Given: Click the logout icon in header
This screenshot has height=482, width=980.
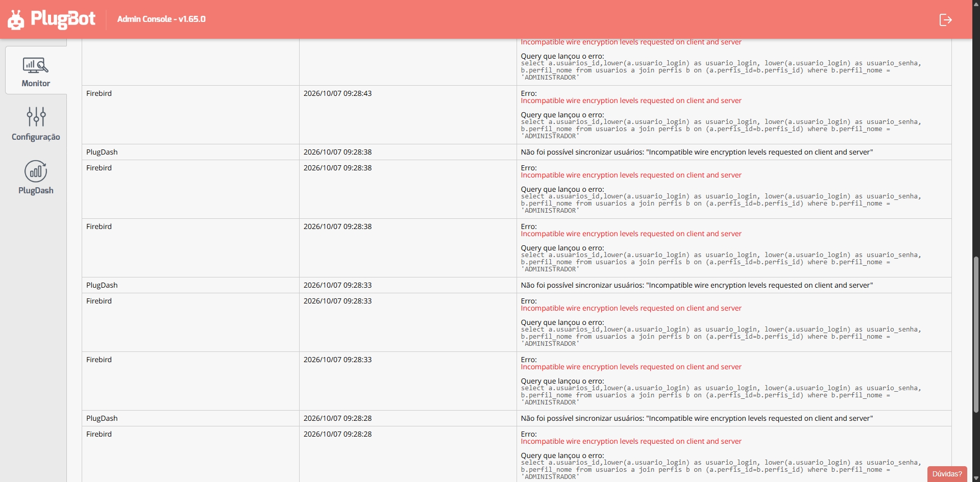Looking at the screenshot, I should 945,20.
